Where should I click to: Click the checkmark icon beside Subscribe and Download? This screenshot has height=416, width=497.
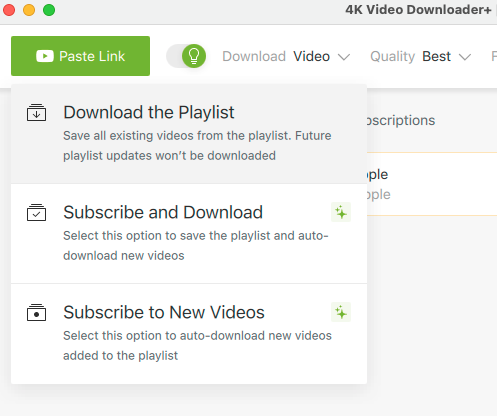pyautogui.click(x=36, y=213)
